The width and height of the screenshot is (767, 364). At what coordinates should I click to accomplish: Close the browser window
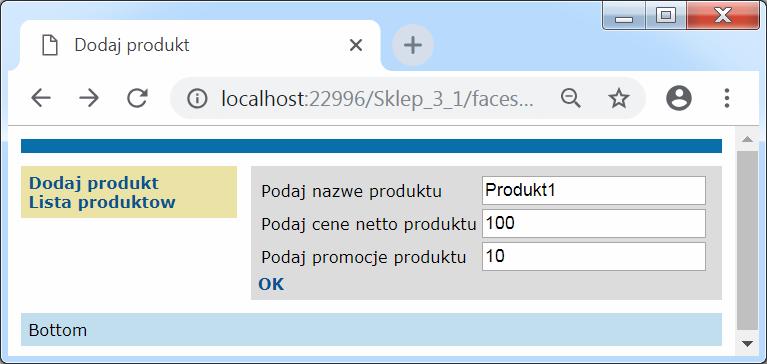click(722, 16)
